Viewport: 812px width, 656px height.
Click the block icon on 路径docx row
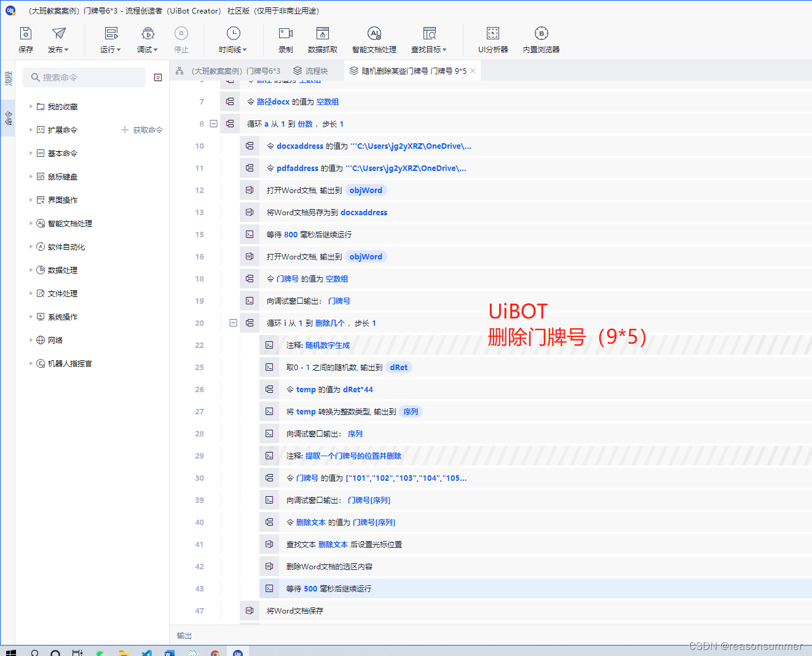(x=230, y=102)
